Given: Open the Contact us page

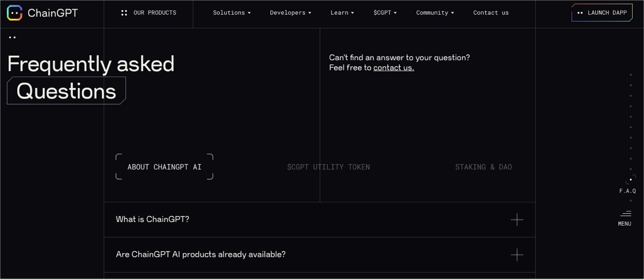Looking at the screenshot, I should click(491, 12).
